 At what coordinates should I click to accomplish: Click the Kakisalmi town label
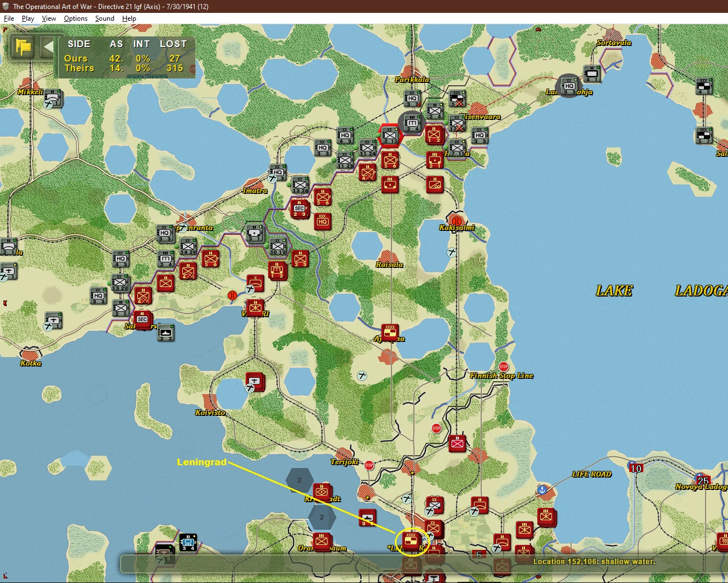point(457,228)
